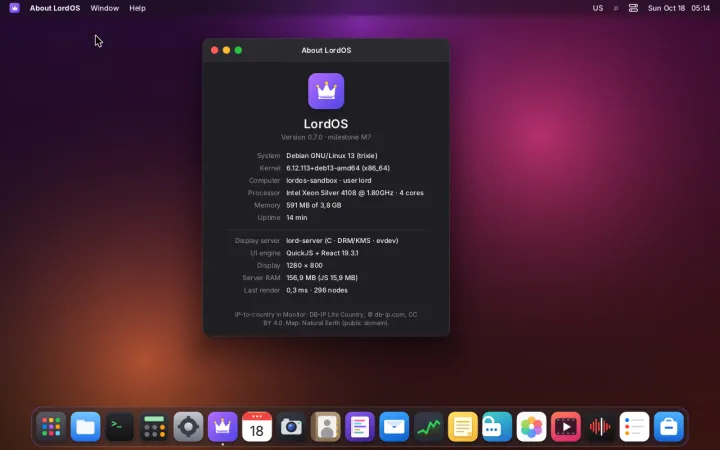Screen dimensions: 720x450
Task: Open the Calendar icon showing 18
Action: (x=257, y=427)
